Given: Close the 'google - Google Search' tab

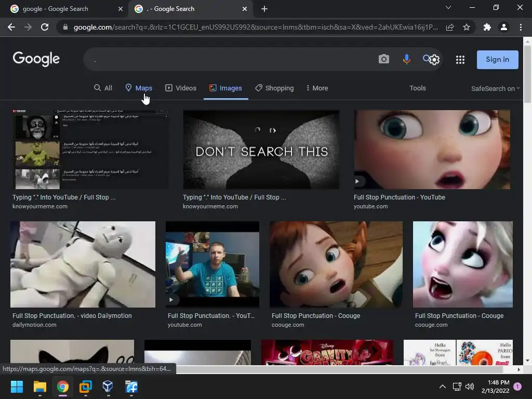Looking at the screenshot, I should coord(121,9).
